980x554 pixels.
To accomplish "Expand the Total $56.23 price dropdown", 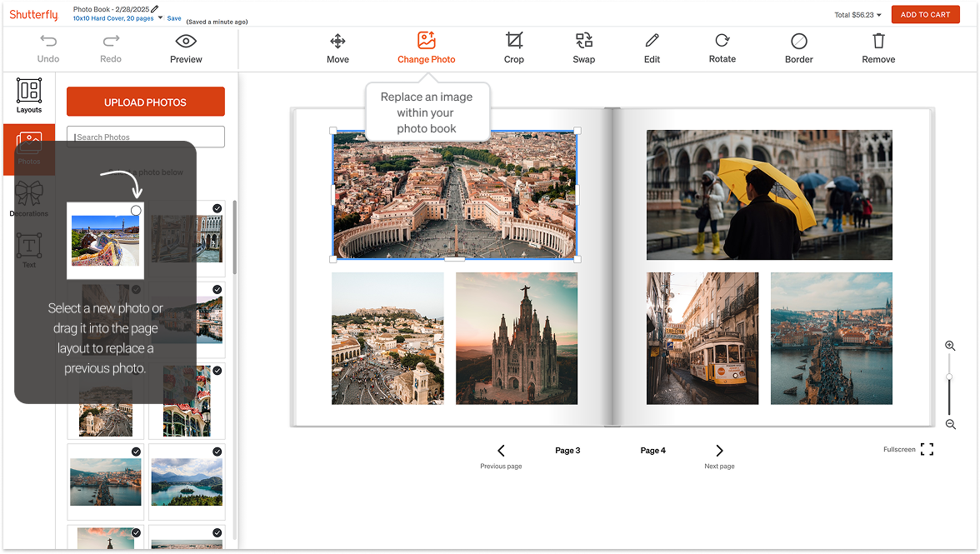I will point(878,15).
